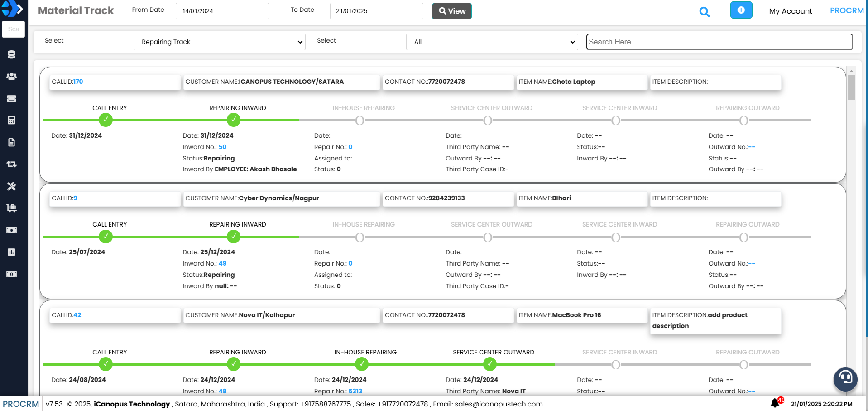Click the wrench and screwdriver tools icon
Image resolution: width=868 pixels, height=411 pixels.
pyautogui.click(x=12, y=186)
